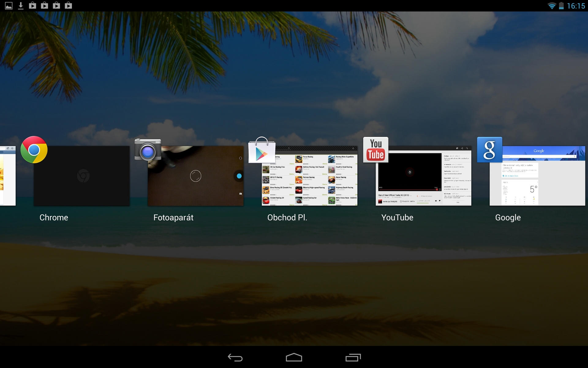The image size is (588, 368).
Task: Open the Chrome app icon
Action: [x=33, y=150]
